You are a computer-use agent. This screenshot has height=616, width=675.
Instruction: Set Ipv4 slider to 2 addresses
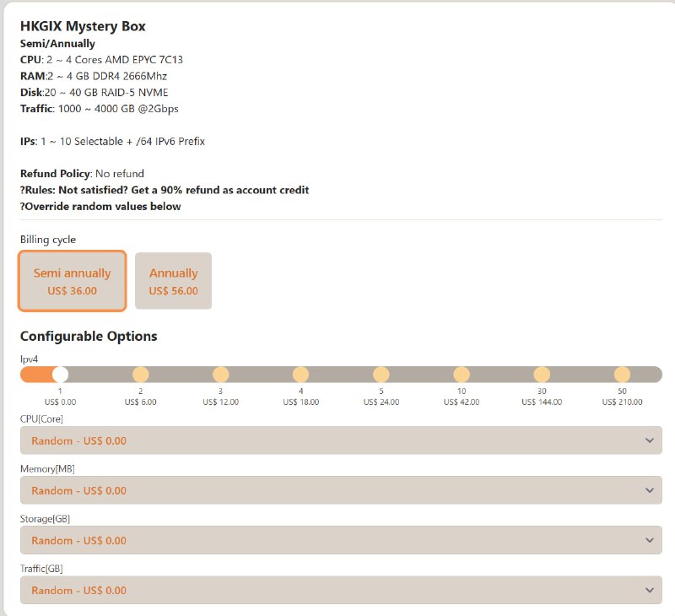pyautogui.click(x=140, y=375)
